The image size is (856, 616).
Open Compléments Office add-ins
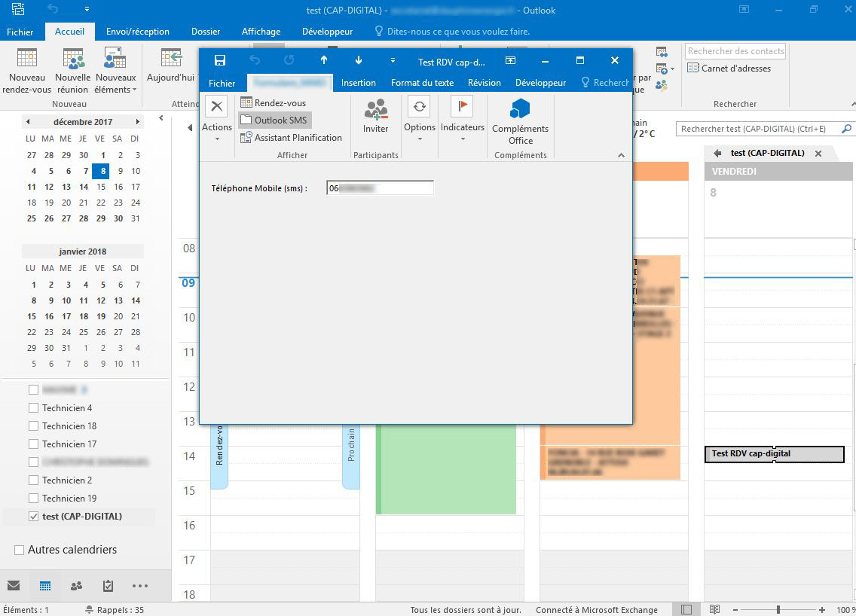pyautogui.click(x=520, y=122)
